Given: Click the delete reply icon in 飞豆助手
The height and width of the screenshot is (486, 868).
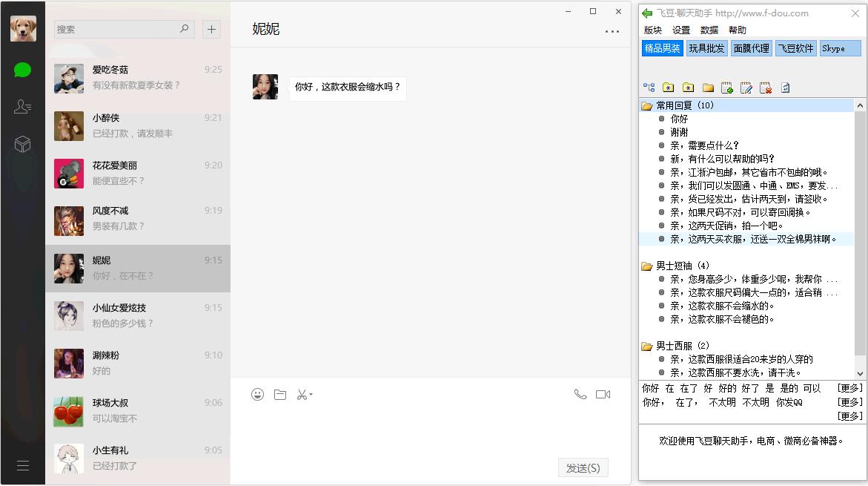Looking at the screenshot, I should [764, 87].
